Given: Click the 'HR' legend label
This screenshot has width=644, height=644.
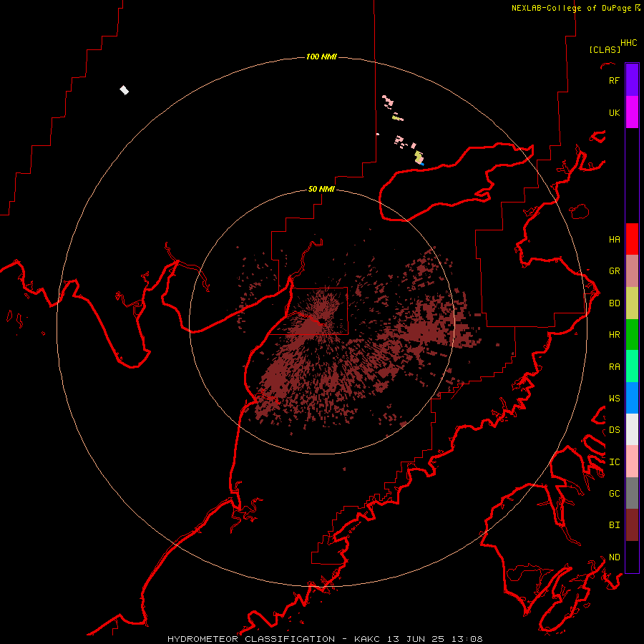Looking at the screenshot, I should (615, 335).
